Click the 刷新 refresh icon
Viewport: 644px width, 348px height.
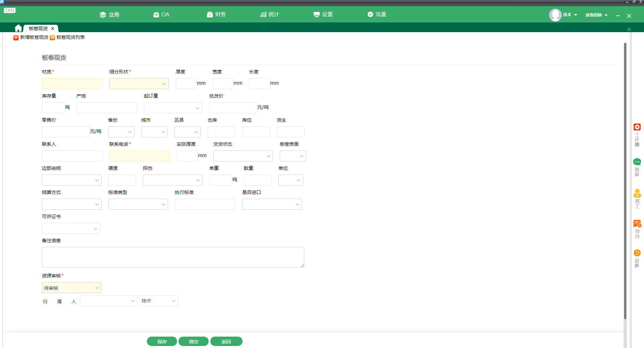pos(637,253)
